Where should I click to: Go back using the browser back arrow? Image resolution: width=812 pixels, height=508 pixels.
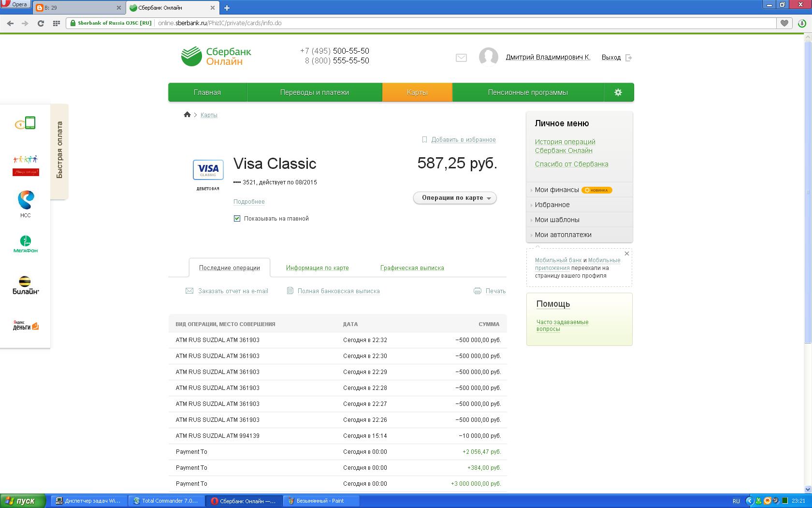10,23
